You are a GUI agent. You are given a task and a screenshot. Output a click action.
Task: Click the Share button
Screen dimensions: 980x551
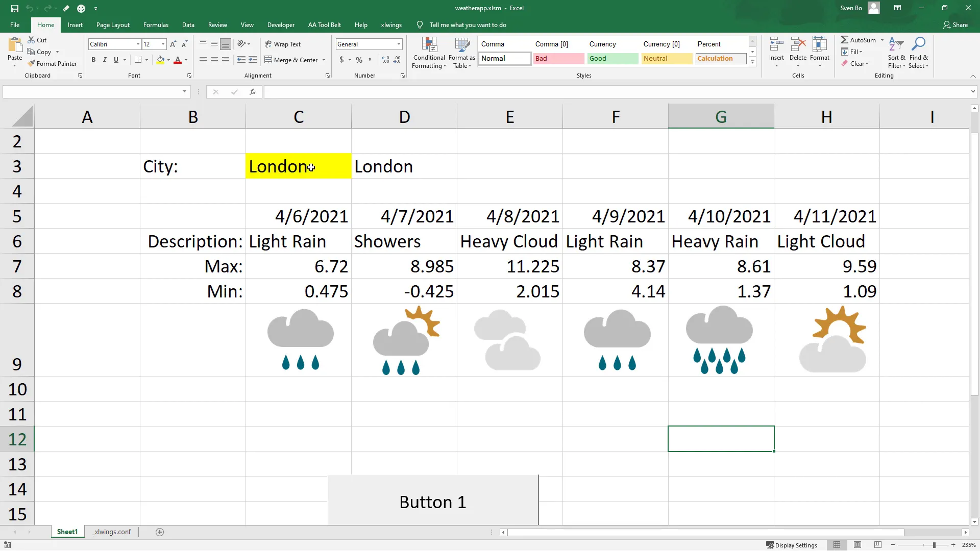pos(955,24)
